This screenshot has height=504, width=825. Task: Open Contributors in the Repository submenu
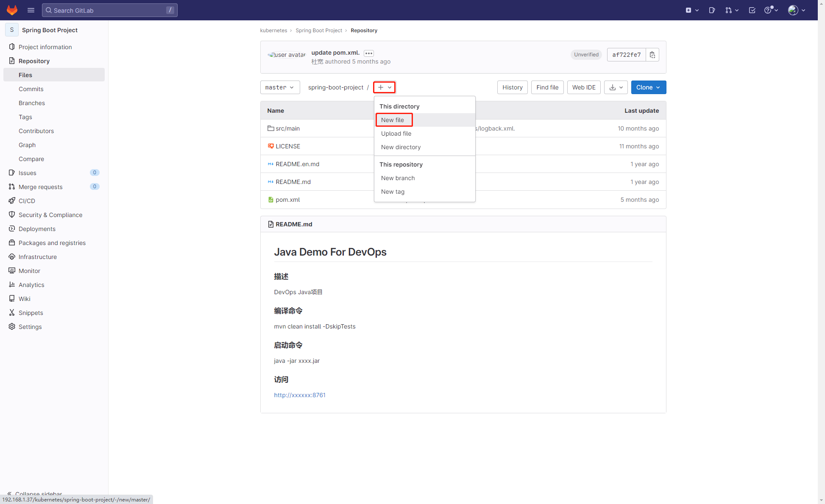click(36, 131)
